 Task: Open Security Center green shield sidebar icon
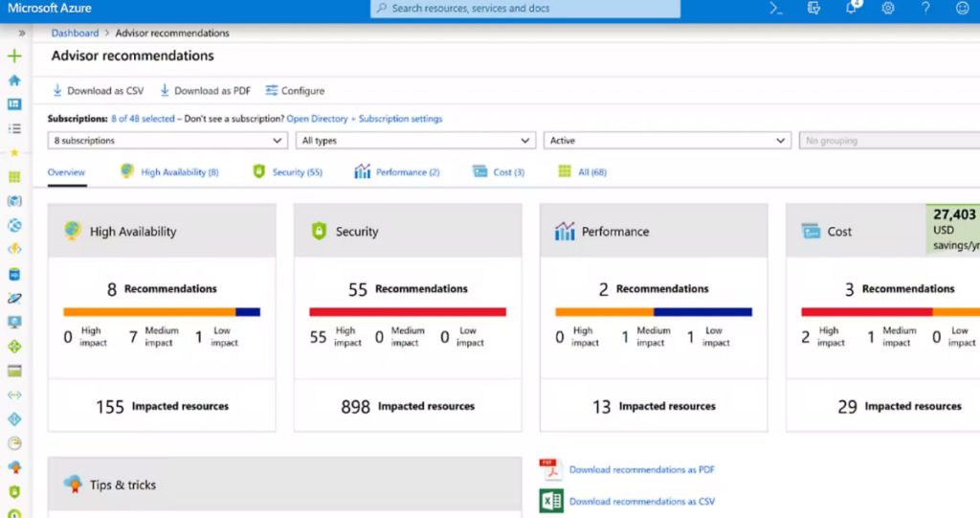coord(14,492)
